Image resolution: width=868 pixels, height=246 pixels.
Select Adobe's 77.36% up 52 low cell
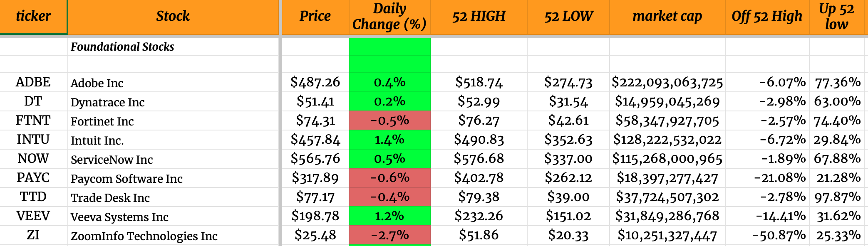coord(838,82)
